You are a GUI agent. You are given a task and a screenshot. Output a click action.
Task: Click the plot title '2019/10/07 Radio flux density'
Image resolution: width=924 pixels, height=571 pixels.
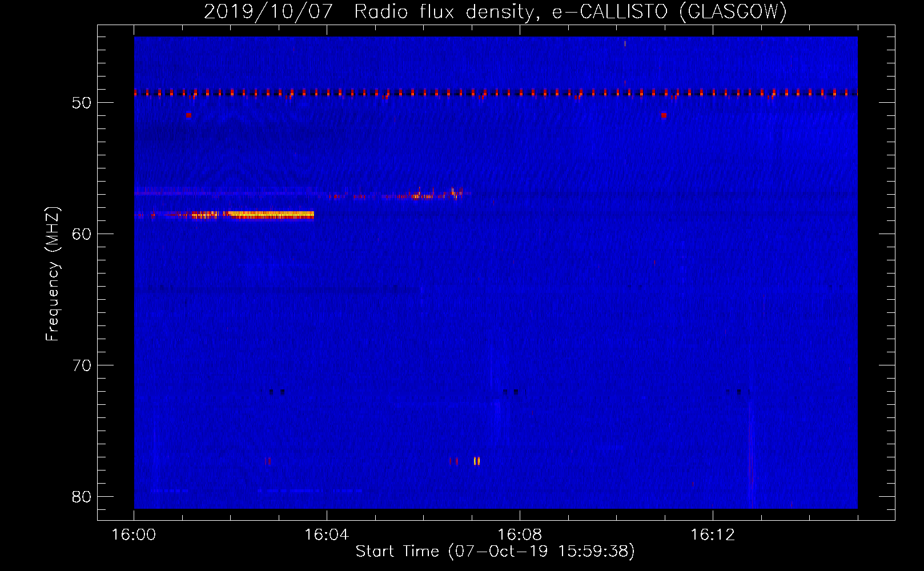click(x=371, y=12)
